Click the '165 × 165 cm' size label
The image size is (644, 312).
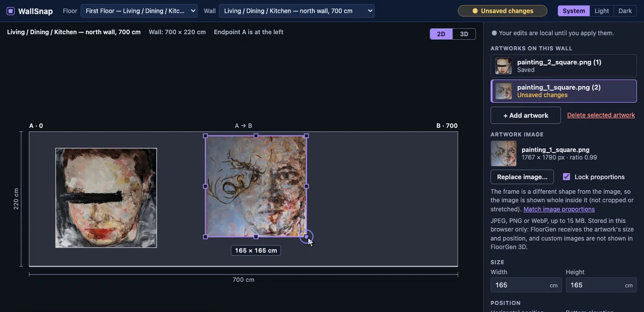pyautogui.click(x=256, y=250)
